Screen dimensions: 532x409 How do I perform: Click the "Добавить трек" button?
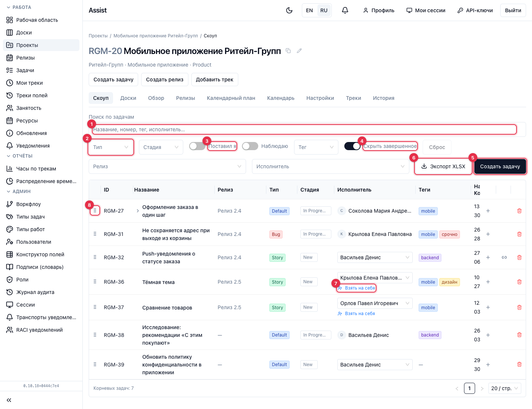215,80
